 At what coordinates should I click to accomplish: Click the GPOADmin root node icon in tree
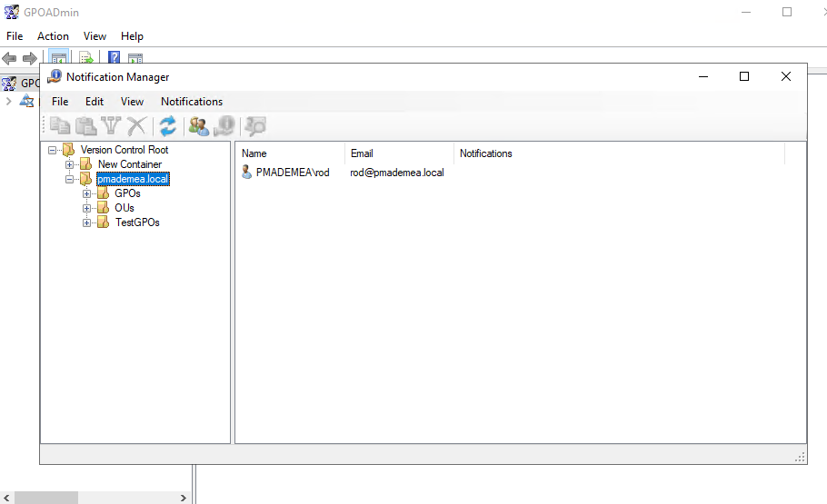[9, 84]
